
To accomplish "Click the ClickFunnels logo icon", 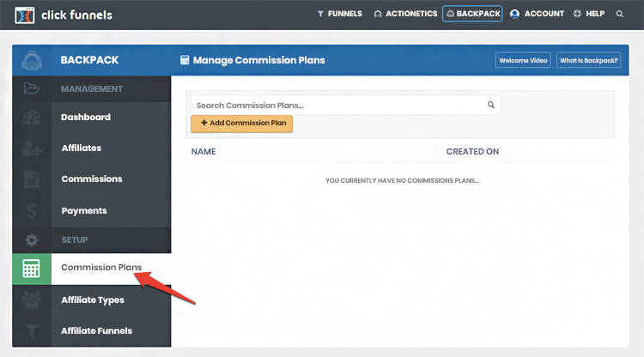I will pos(25,15).
